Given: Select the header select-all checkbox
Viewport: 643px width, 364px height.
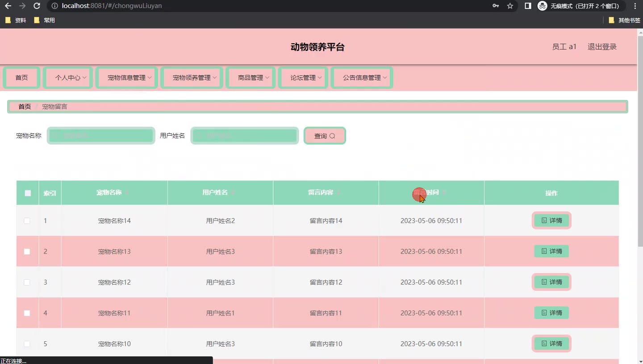Looking at the screenshot, I should 28,193.
